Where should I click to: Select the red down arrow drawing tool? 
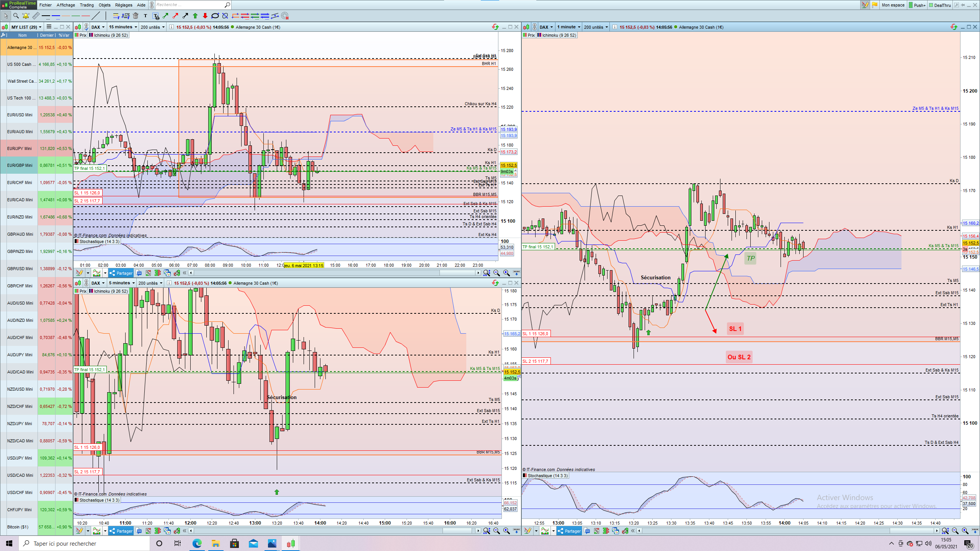coord(205,16)
